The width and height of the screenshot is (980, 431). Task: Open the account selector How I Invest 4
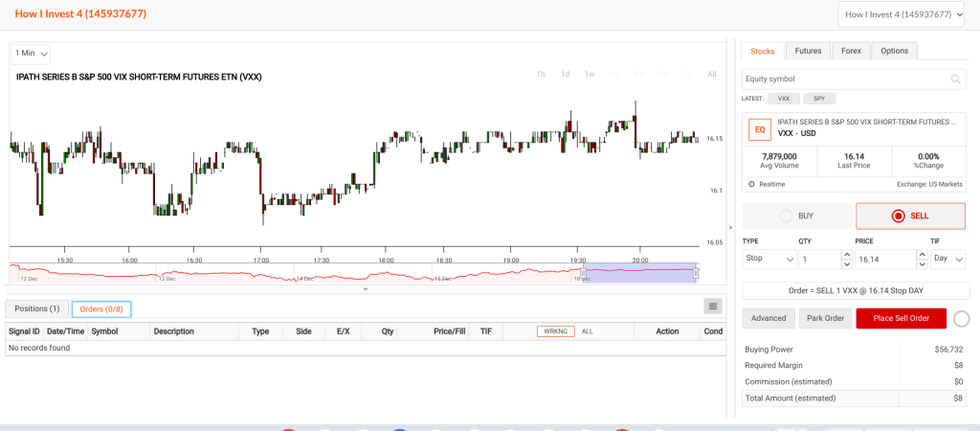[x=901, y=14]
